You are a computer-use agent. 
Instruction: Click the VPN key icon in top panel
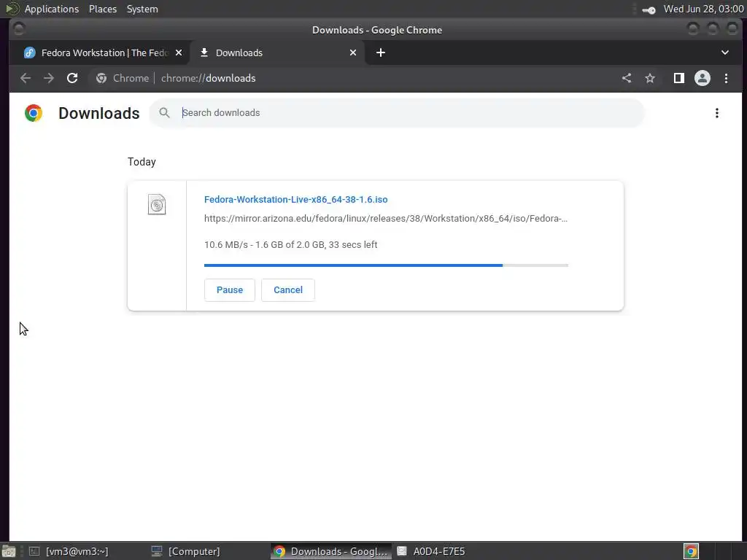pyautogui.click(x=649, y=9)
